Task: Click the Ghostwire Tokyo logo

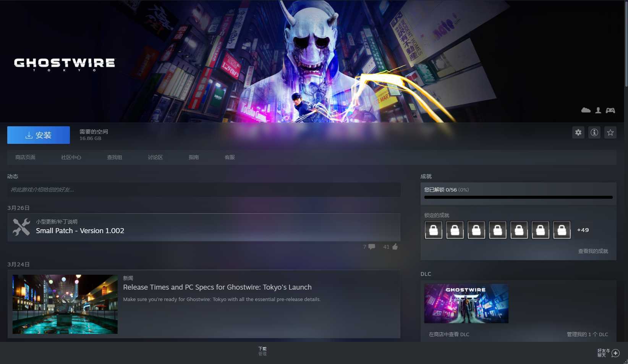Action: pyautogui.click(x=64, y=64)
